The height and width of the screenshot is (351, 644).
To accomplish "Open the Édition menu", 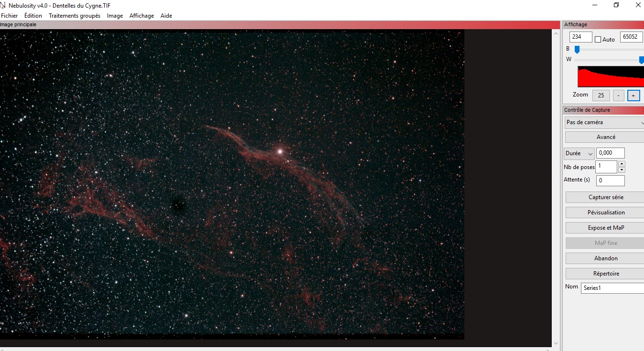I will [x=33, y=16].
